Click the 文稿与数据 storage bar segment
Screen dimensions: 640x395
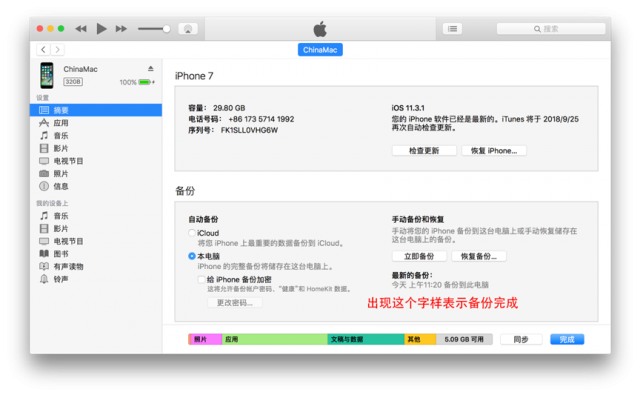pos(366,339)
